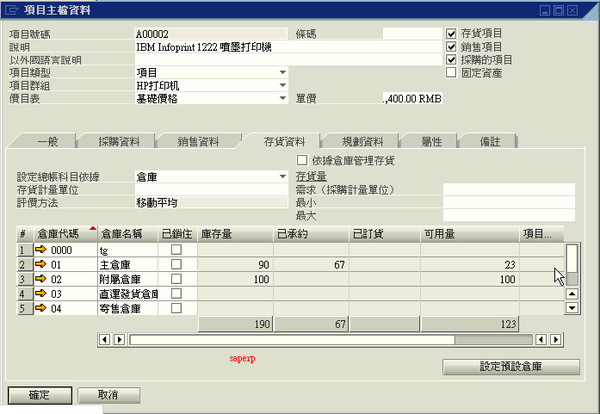Click the 條碼 input field
The height and width of the screenshot is (414, 600).
tap(412, 34)
